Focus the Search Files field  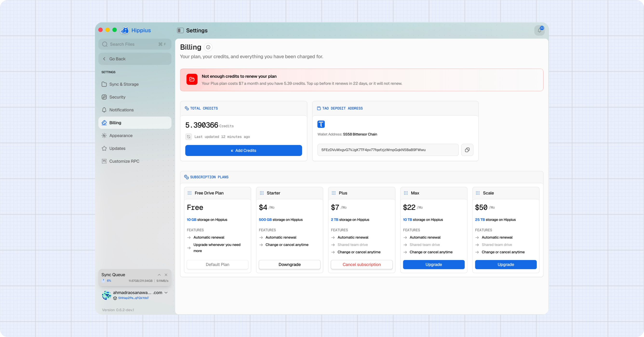pos(135,44)
